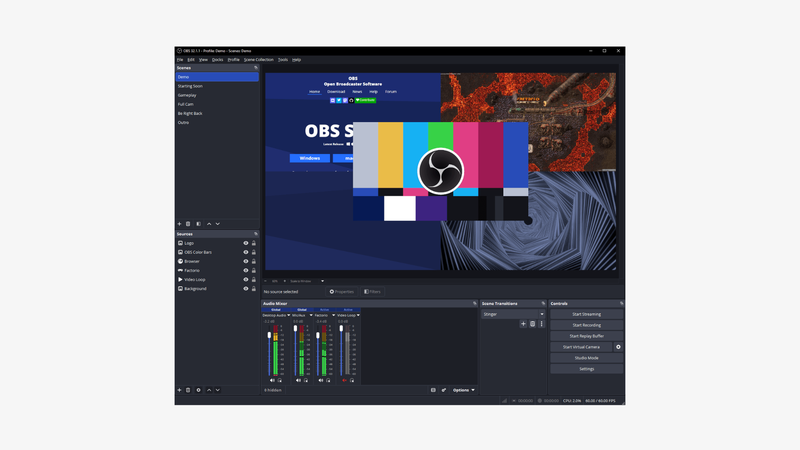800x450 pixels.
Task: Open Stinger transition dropdown
Action: click(x=513, y=314)
